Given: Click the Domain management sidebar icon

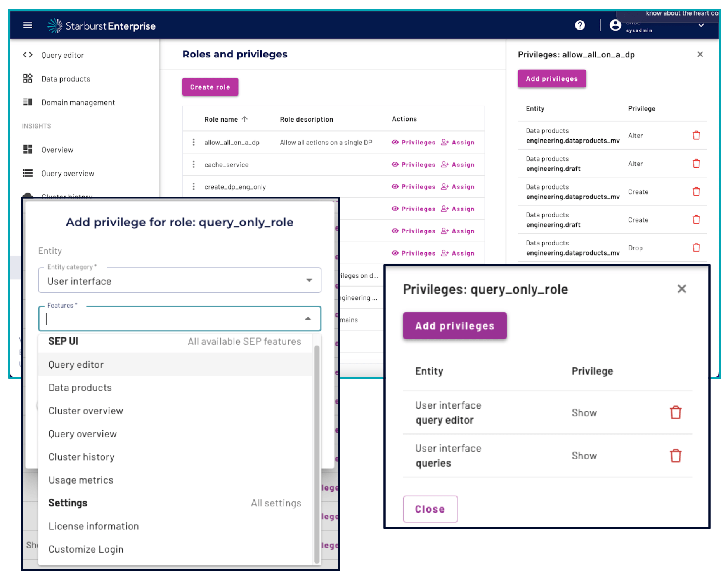Looking at the screenshot, I should coord(28,103).
